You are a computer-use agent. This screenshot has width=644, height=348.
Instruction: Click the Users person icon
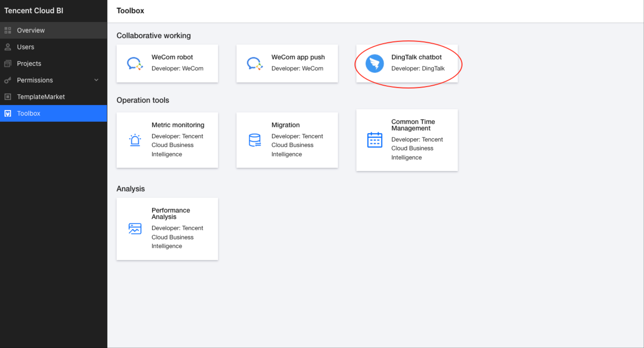(x=8, y=47)
